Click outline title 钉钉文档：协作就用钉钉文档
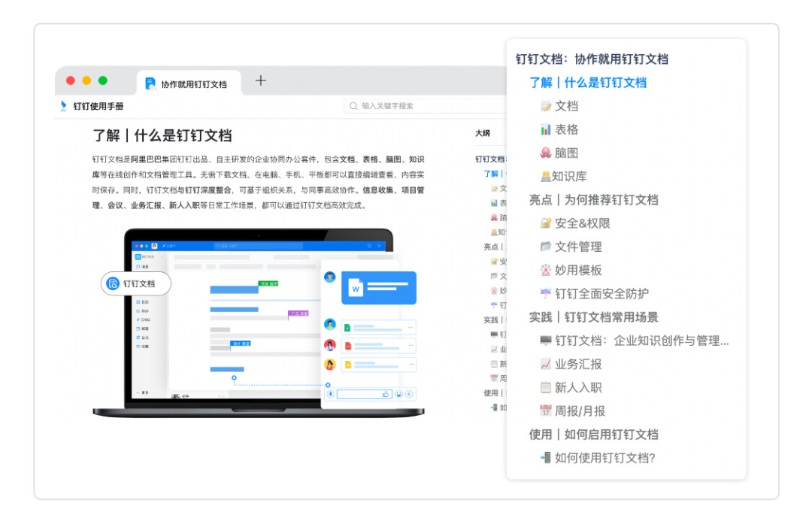 pyautogui.click(x=592, y=59)
